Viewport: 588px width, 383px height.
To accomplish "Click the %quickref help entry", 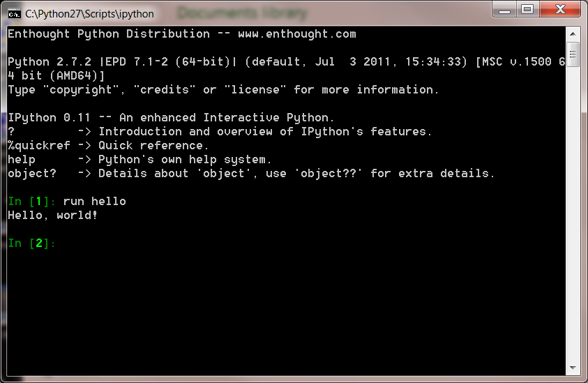I will [x=39, y=146].
